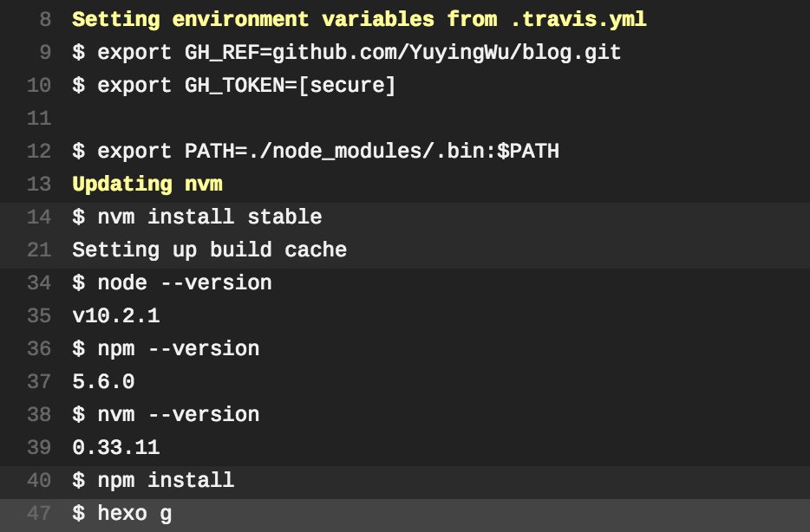The width and height of the screenshot is (810, 532).
Task: Select empty line number 11
Action: (39, 119)
